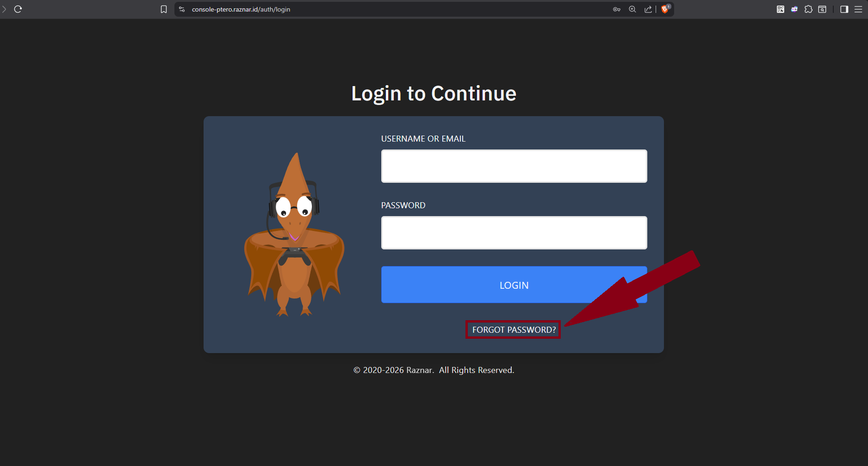Focus the Password field
The height and width of the screenshot is (466, 868).
pos(514,233)
